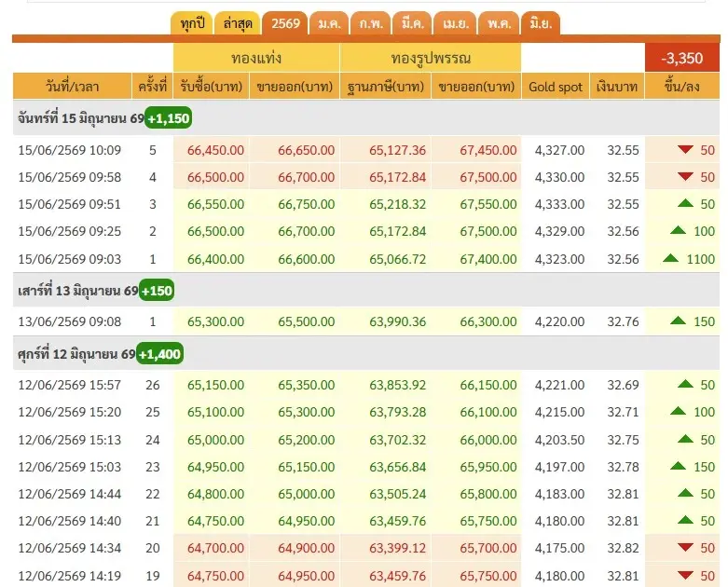Click the เงินบาท column header
Image resolution: width=728 pixels, height=587 pixels.
coord(617,87)
